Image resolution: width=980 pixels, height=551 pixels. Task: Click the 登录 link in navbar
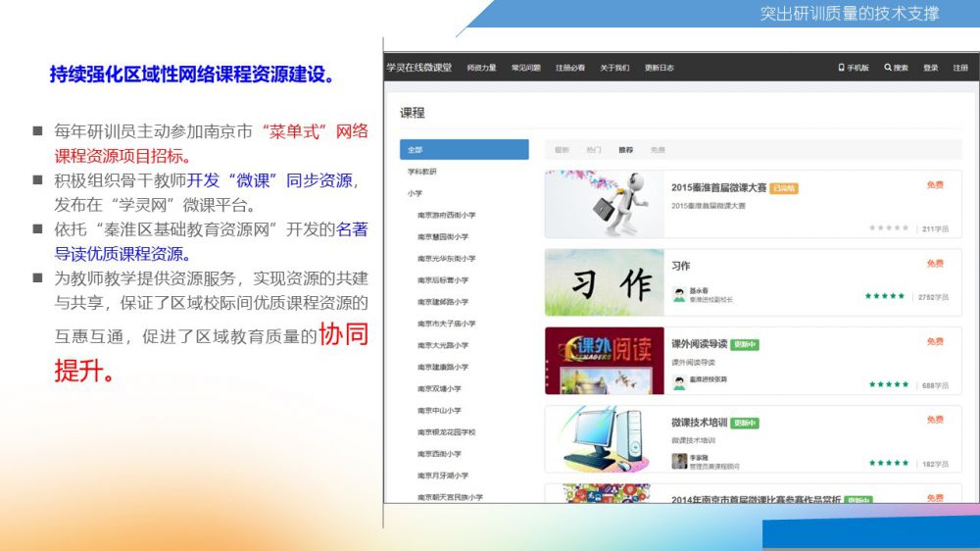pyautogui.click(x=930, y=68)
